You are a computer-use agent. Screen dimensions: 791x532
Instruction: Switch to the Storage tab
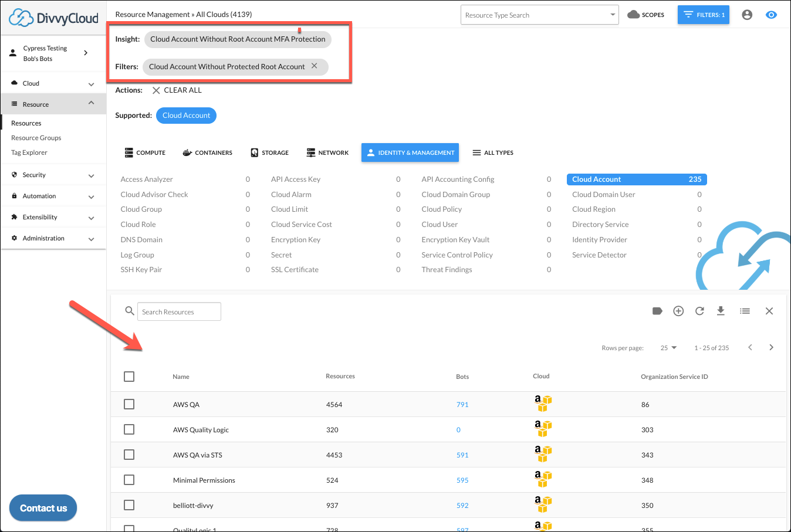pyautogui.click(x=269, y=153)
